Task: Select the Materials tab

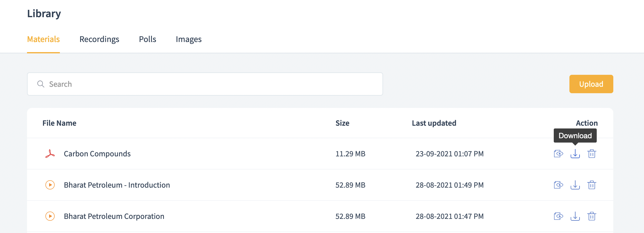Action: tap(43, 39)
